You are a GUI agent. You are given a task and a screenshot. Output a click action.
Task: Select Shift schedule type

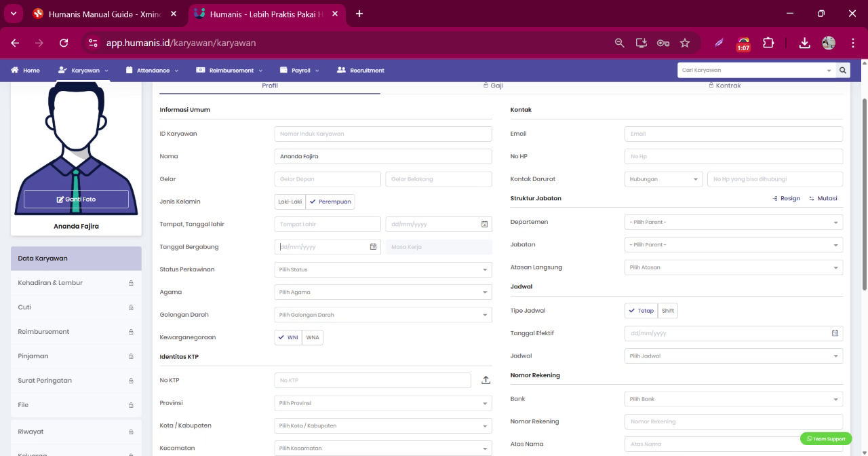[668, 311]
